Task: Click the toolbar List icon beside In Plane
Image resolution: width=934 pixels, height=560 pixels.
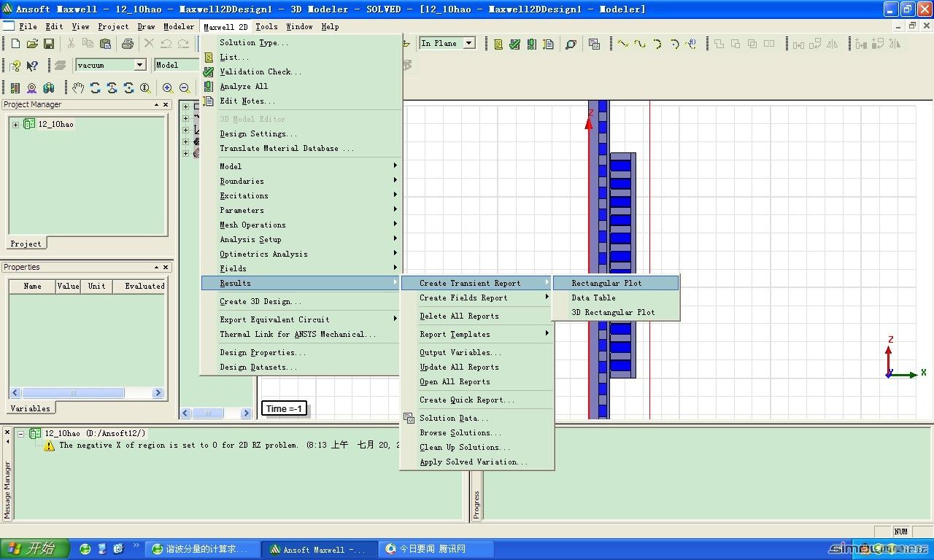Action: tap(498, 44)
